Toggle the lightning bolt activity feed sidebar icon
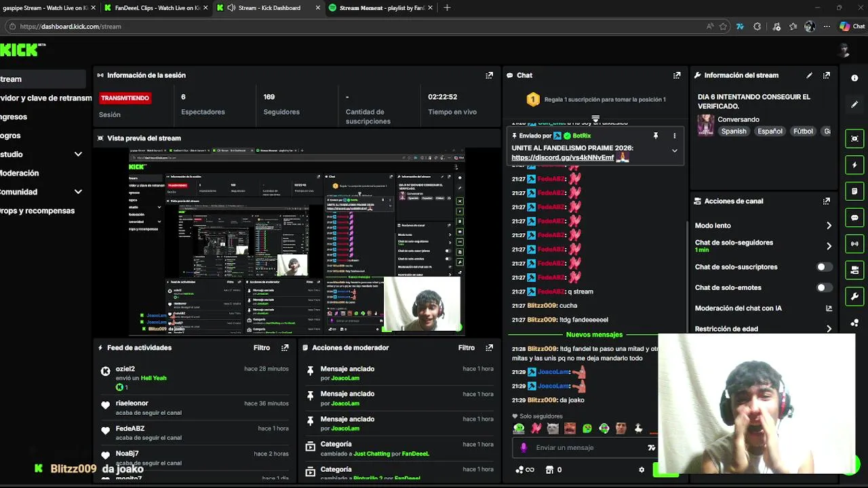This screenshot has width=868, height=488. (854, 165)
